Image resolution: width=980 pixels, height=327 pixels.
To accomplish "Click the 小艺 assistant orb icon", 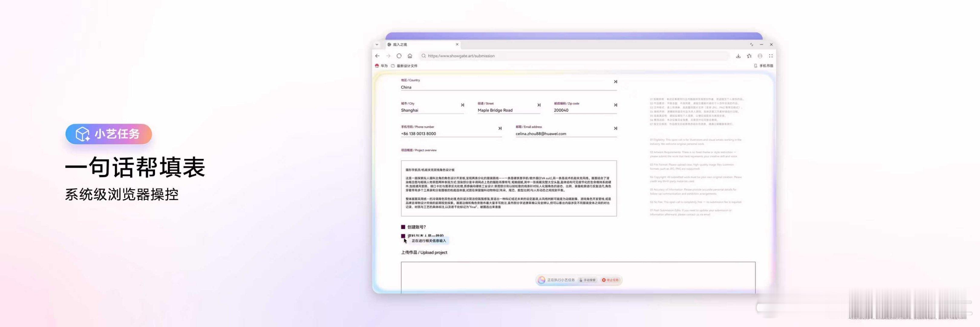I will coord(541,280).
